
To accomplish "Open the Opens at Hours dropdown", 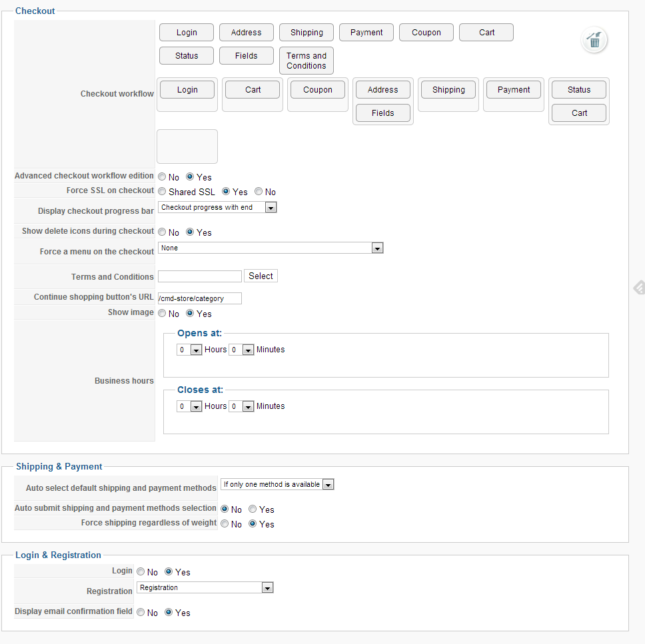I will click(x=189, y=350).
